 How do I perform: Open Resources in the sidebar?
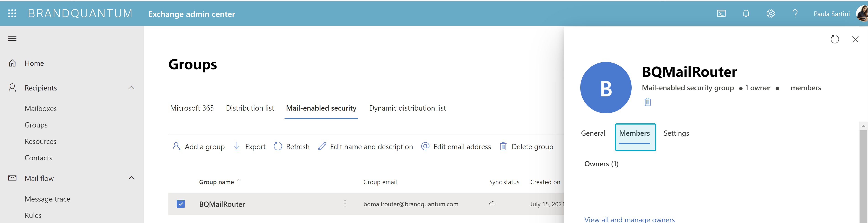click(x=40, y=141)
